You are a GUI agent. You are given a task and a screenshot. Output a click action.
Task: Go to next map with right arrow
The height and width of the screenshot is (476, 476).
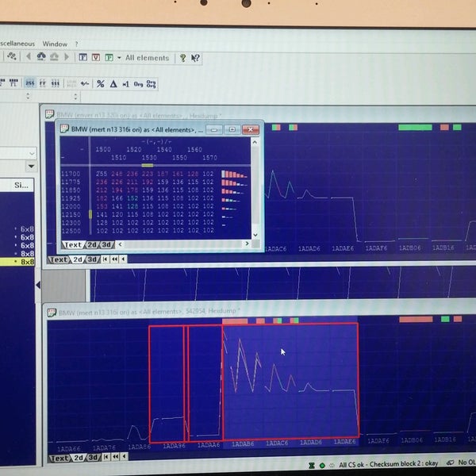click(67, 57)
